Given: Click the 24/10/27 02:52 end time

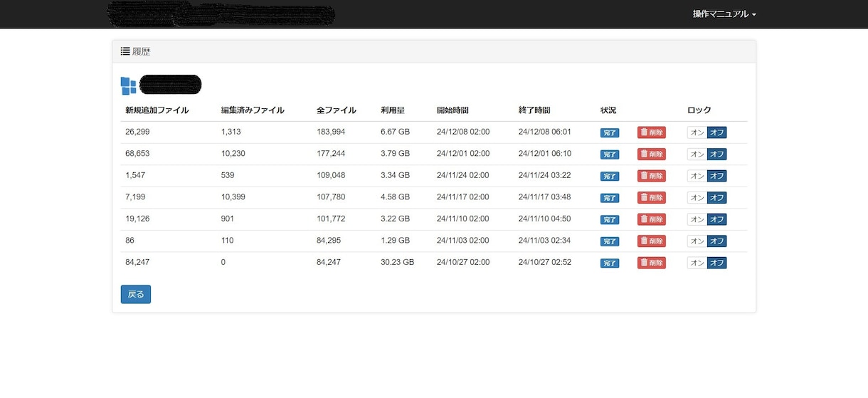Looking at the screenshot, I should pyautogui.click(x=545, y=262).
